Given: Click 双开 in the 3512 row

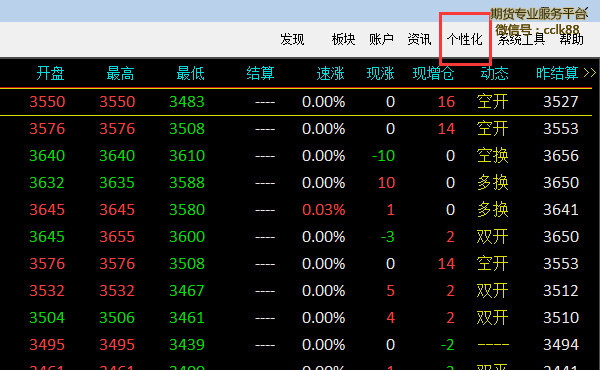Looking at the screenshot, I should 493,291.
